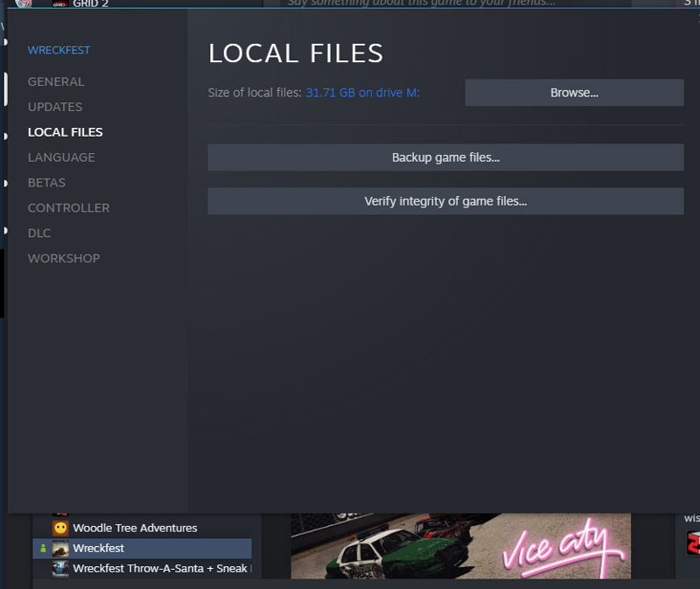Open the DLC tab
700x589 pixels.
click(39, 233)
